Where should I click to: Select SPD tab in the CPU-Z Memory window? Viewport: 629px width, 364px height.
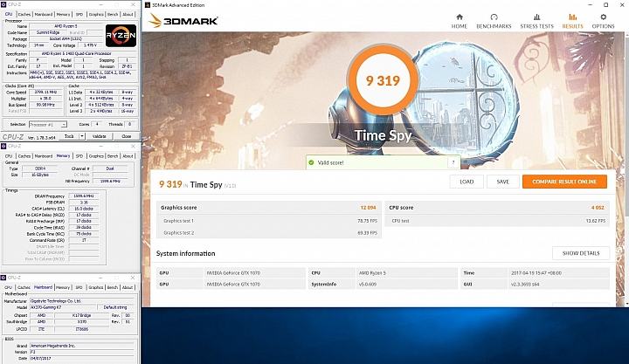coord(79,156)
